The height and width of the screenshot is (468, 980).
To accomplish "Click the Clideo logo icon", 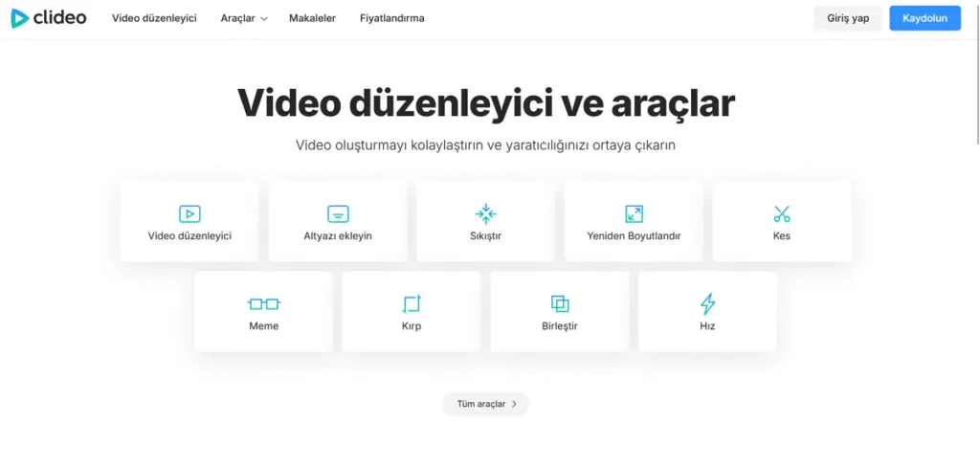I will pos(20,18).
